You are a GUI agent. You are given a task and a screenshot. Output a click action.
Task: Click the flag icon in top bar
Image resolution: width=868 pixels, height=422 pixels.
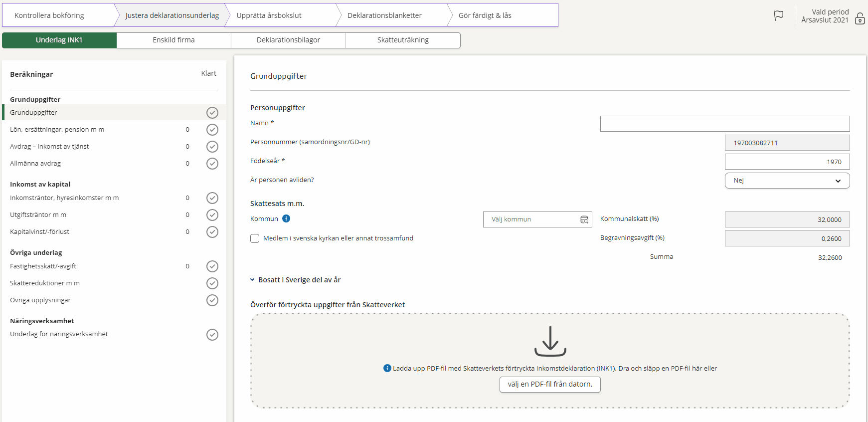[778, 15]
